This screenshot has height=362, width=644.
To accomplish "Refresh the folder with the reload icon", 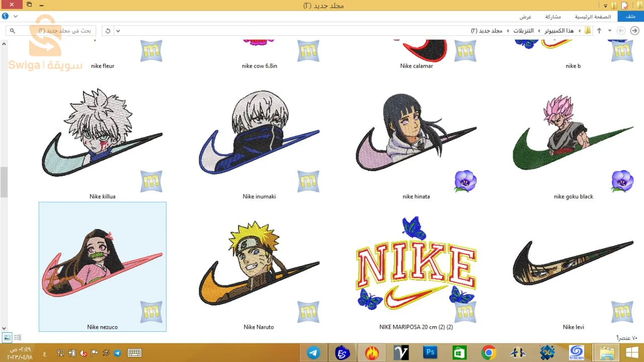I will point(108,31).
